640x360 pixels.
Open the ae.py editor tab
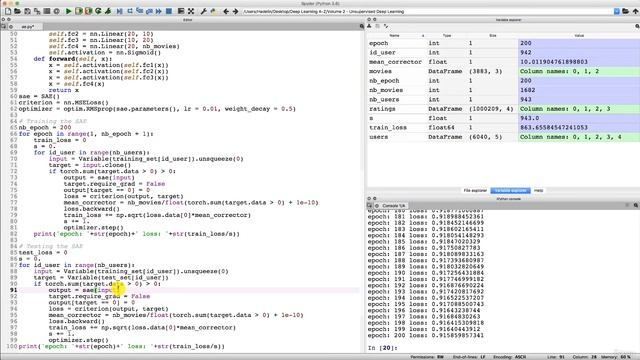coord(28,27)
